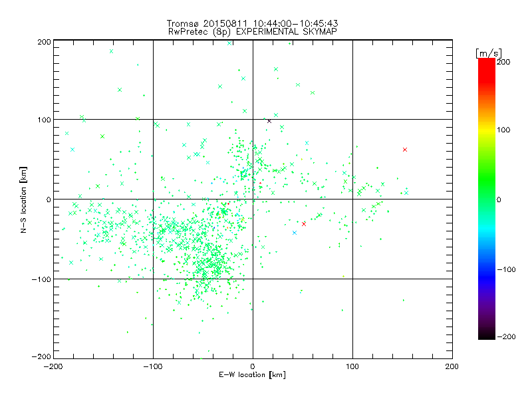
Task: Select the red X marker near 150 km east
Action: point(405,150)
